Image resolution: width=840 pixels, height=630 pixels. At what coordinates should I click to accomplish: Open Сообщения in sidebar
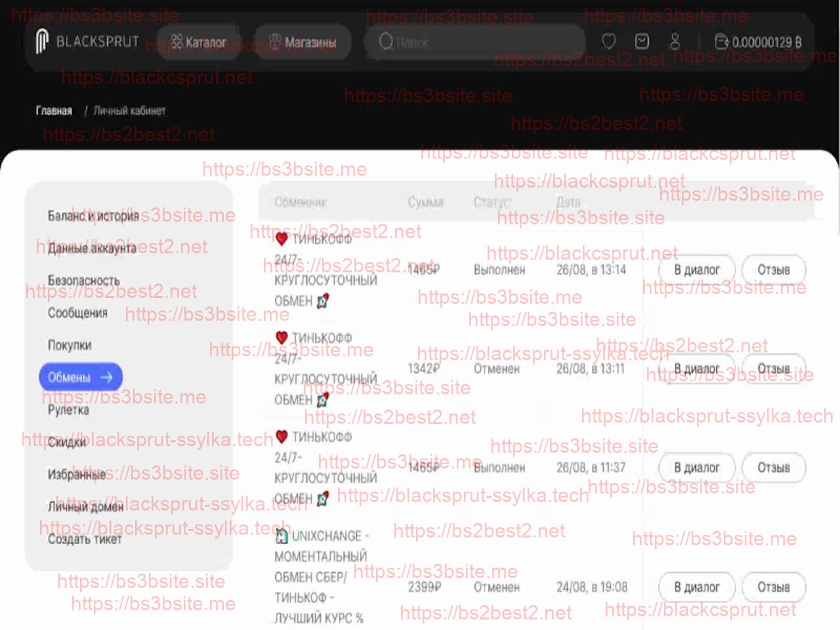pyautogui.click(x=77, y=312)
